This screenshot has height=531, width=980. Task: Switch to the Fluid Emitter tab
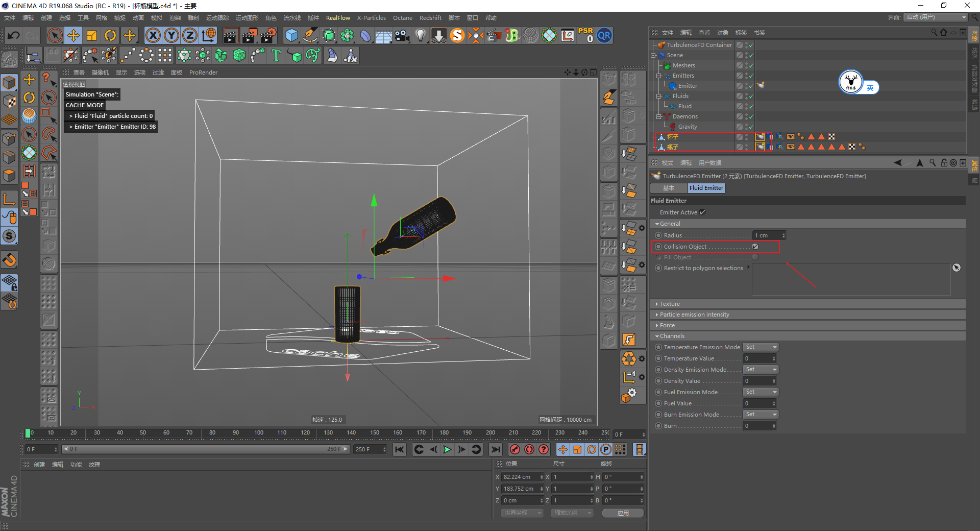[706, 188]
